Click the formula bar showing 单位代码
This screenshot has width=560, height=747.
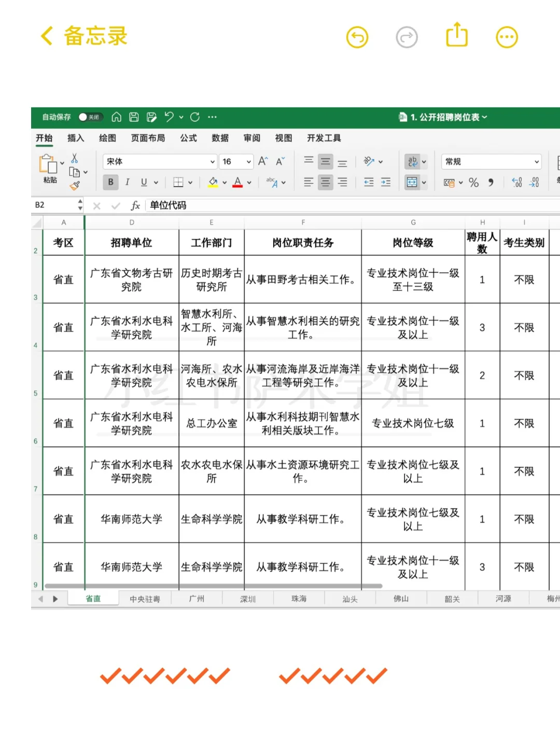click(353, 205)
